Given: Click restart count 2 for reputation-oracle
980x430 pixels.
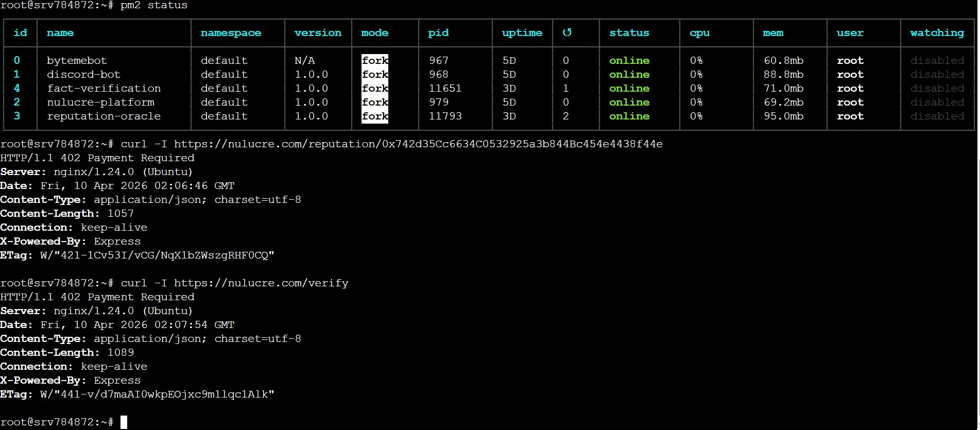Looking at the screenshot, I should pyautogui.click(x=566, y=116).
